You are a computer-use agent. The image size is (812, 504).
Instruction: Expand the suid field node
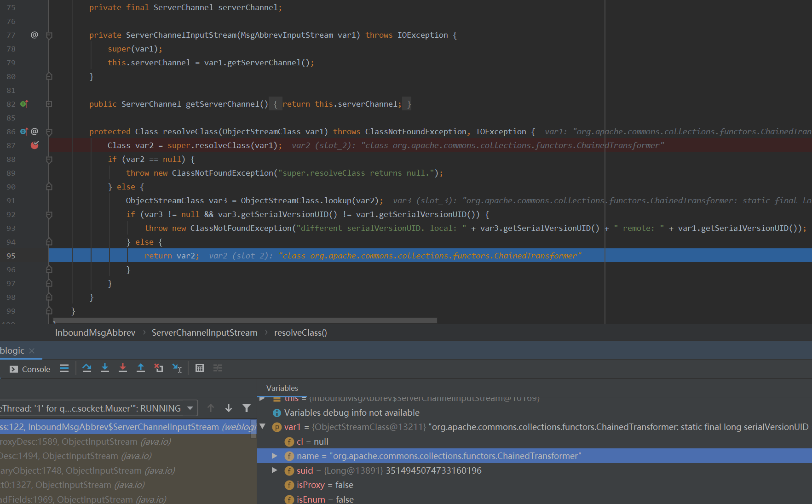click(275, 470)
